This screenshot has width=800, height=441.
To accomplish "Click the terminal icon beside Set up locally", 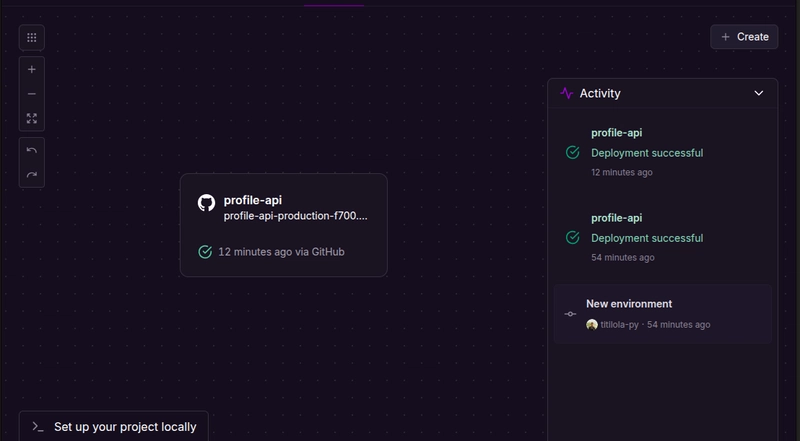I will (x=38, y=426).
